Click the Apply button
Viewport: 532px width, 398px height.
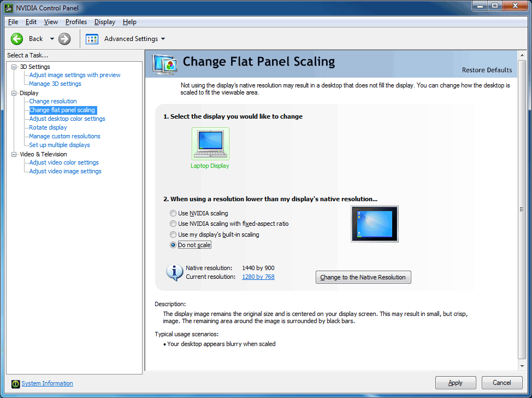[x=456, y=383]
